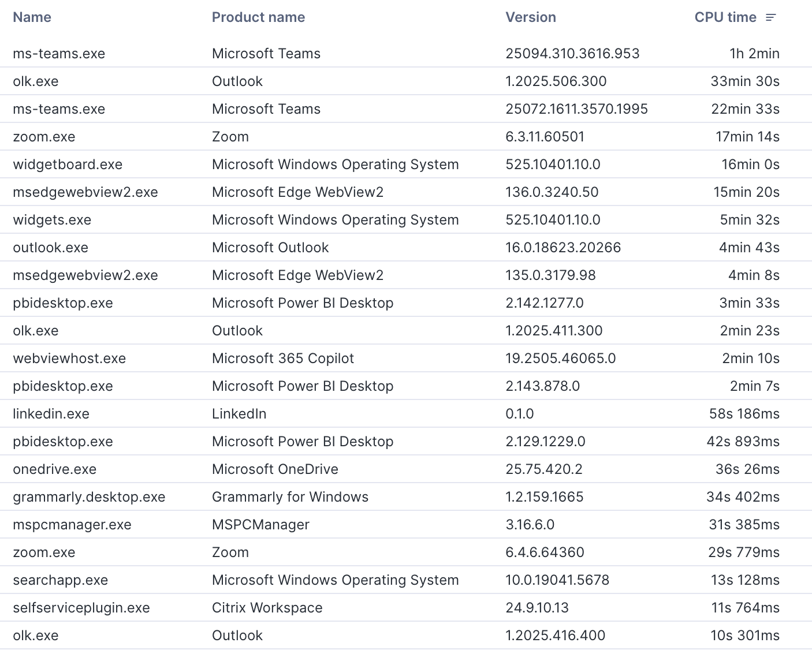812x650 pixels.
Task: Click the widgetboard.exe process name
Action: click(x=68, y=165)
